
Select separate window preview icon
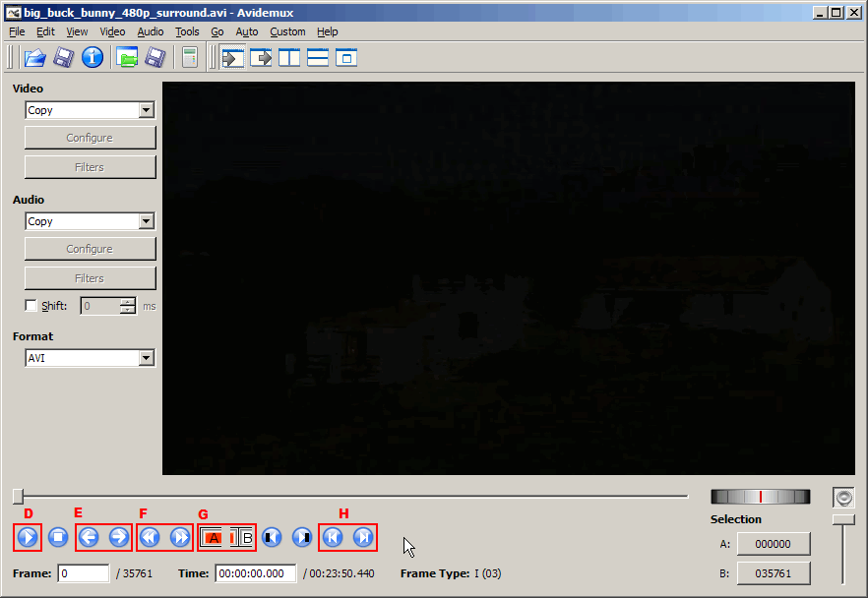346,57
